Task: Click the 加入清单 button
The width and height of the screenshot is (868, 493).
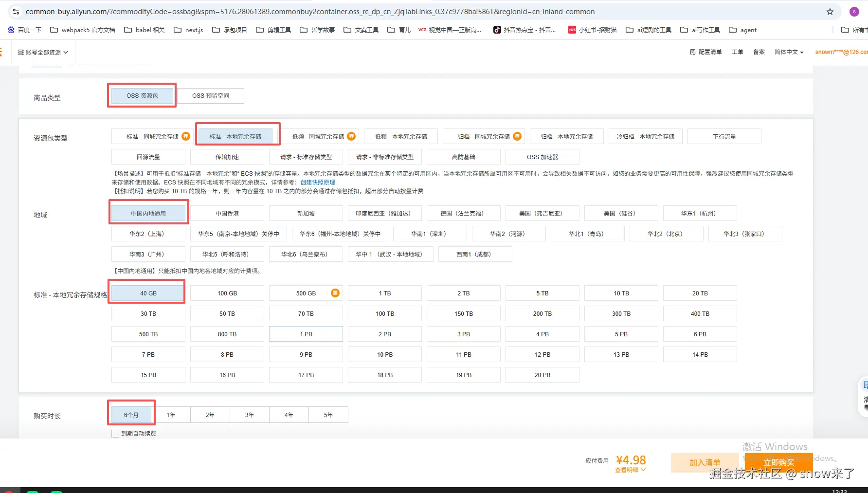Action: click(705, 463)
